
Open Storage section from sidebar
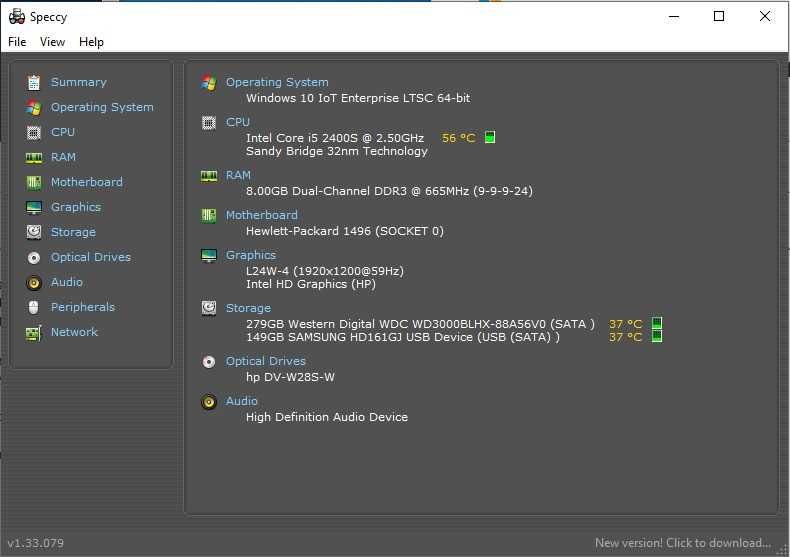tap(74, 232)
